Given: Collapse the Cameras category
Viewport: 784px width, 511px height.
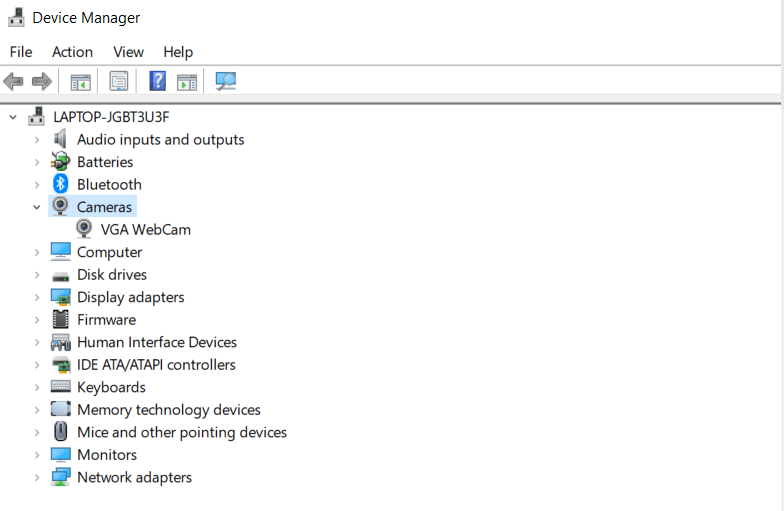Looking at the screenshot, I should coord(36,207).
